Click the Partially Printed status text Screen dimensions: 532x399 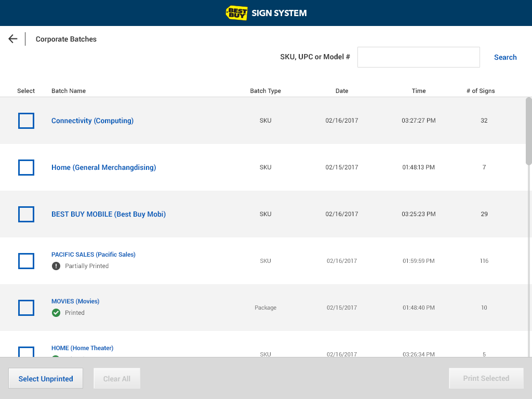(87, 266)
